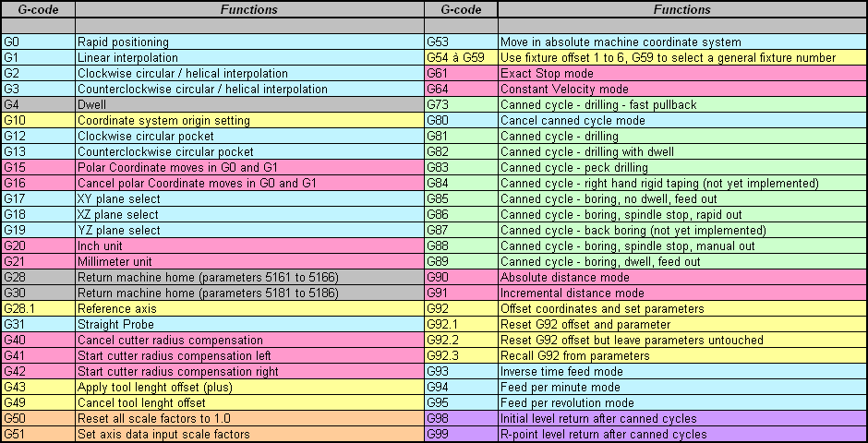This screenshot has width=868, height=443.
Task: Select the Exact Stop mode cell
Action: 682,73
